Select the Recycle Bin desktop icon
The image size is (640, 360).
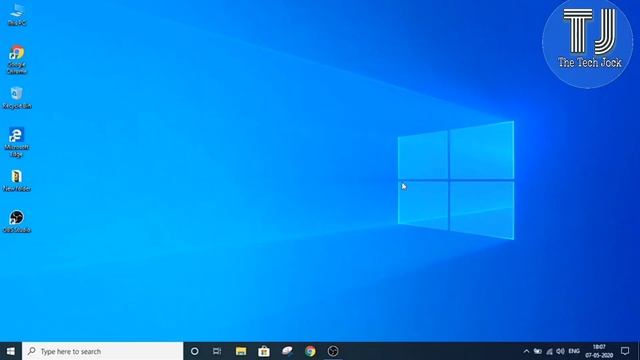pos(17,98)
